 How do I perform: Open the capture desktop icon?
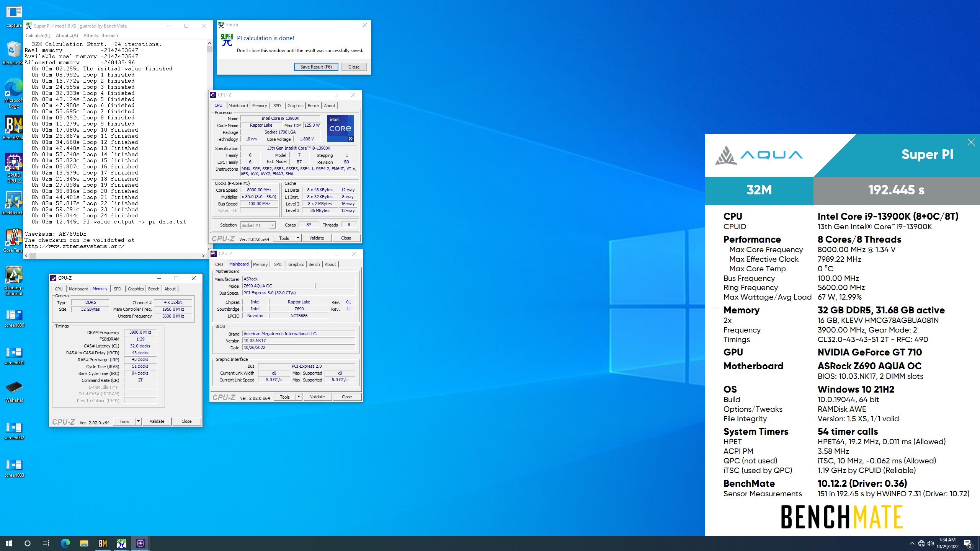[14, 16]
